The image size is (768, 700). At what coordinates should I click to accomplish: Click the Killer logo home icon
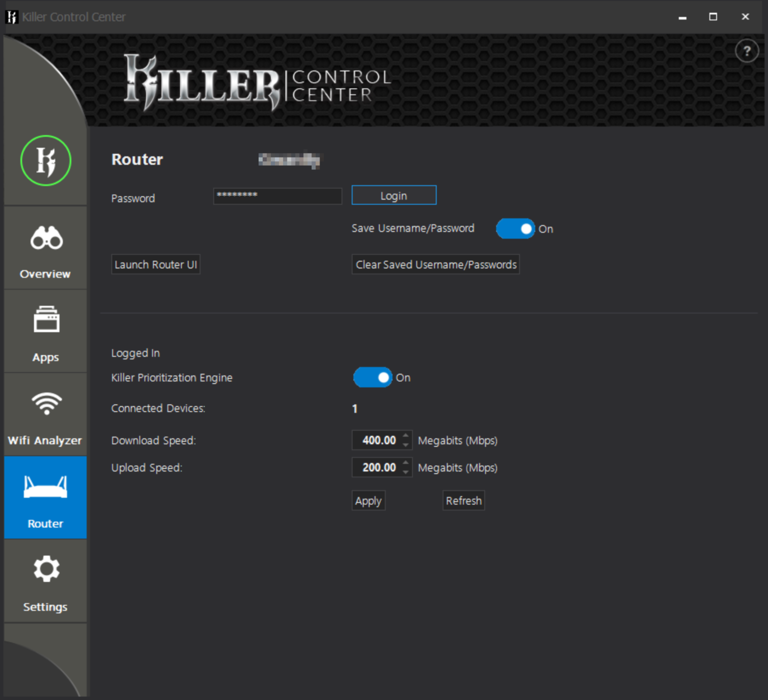click(45, 160)
